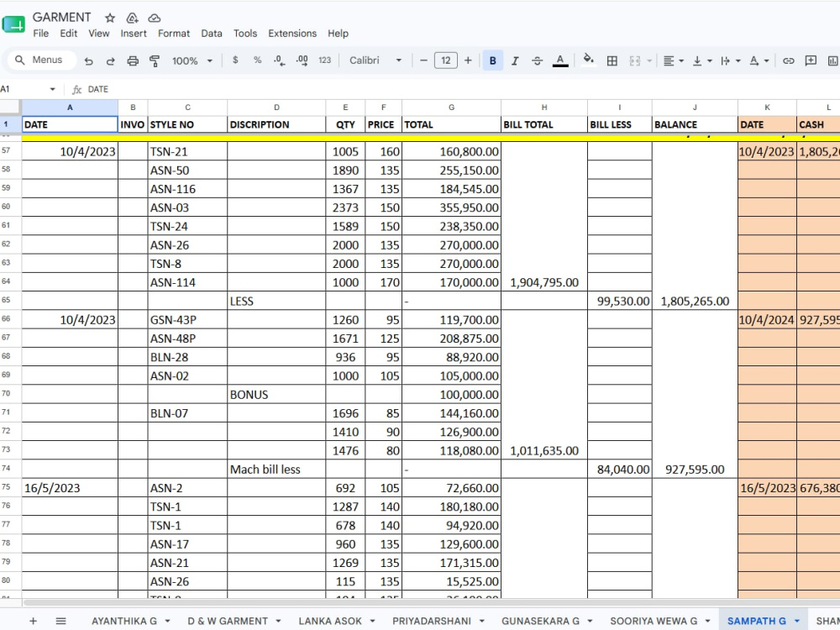Open the Insert menu
This screenshot has height=630, width=840.
click(134, 34)
